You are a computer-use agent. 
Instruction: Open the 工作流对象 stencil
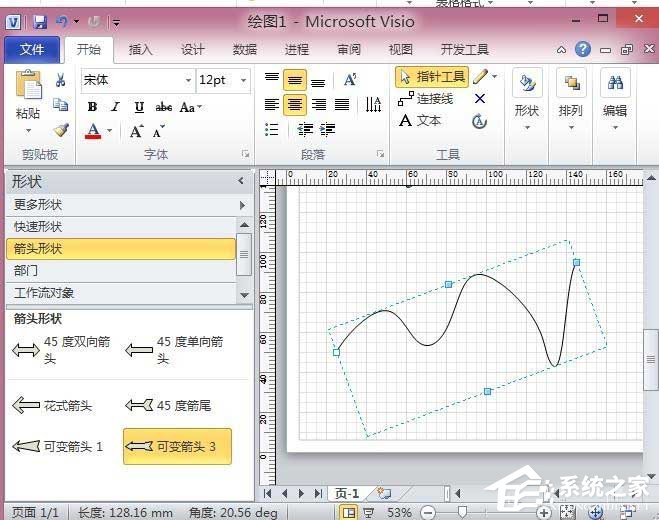(x=121, y=293)
